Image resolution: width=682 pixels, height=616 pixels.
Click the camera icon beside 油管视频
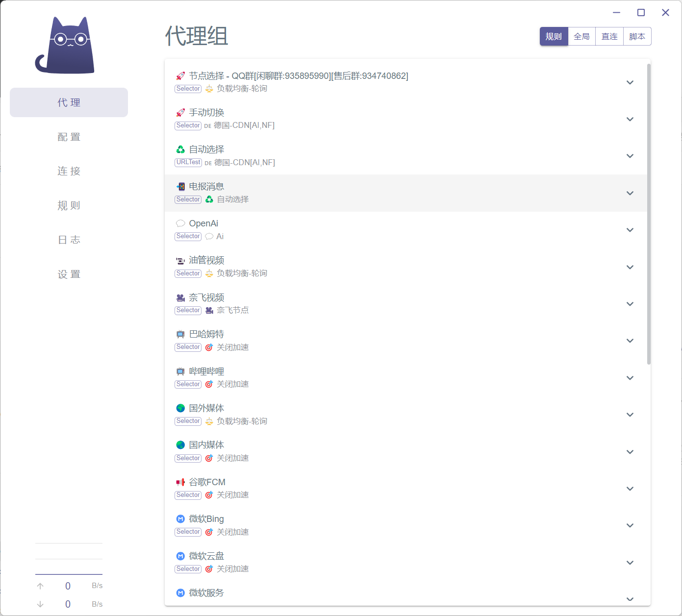[x=180, y=261]
